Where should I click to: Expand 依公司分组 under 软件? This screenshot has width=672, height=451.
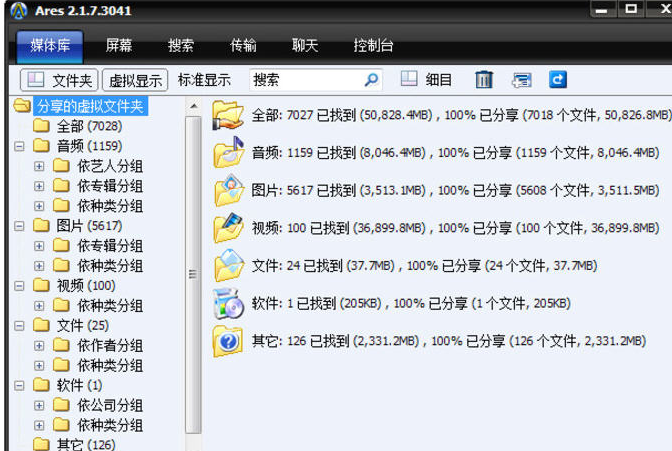[x=39, y=406]
